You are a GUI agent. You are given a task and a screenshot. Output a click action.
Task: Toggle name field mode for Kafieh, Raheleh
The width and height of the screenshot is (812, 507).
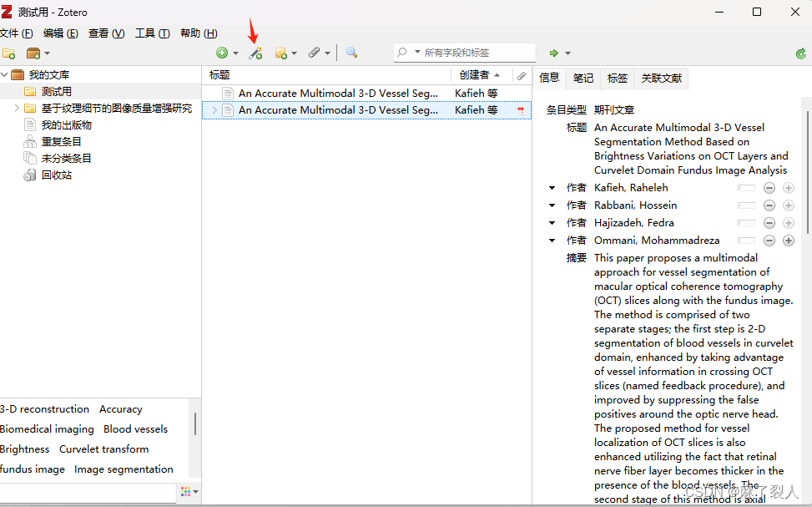pyautogui.click(x=746, y=189)
